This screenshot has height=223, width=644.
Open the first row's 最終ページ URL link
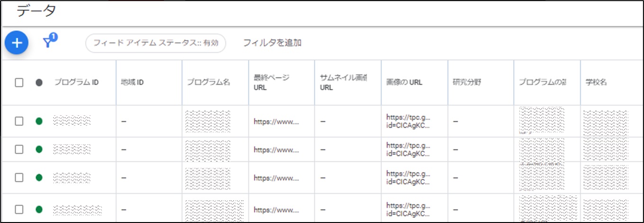[276, 121]
